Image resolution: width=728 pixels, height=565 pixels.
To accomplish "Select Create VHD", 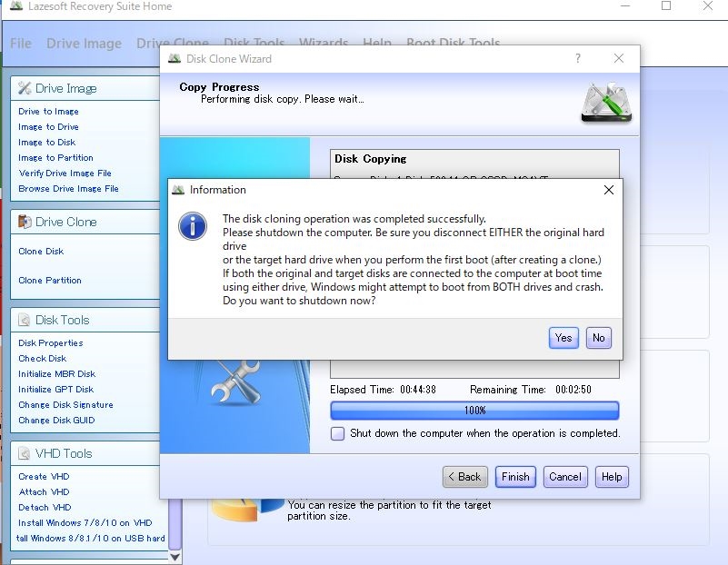I will coord(44,476).
